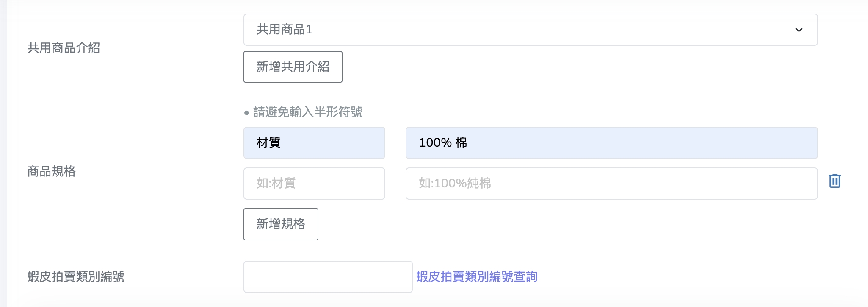Click the 請避免輸入半形符號 hint text
Image resolution: width=868 pixels, height=307 pixels.
(308, 112)
